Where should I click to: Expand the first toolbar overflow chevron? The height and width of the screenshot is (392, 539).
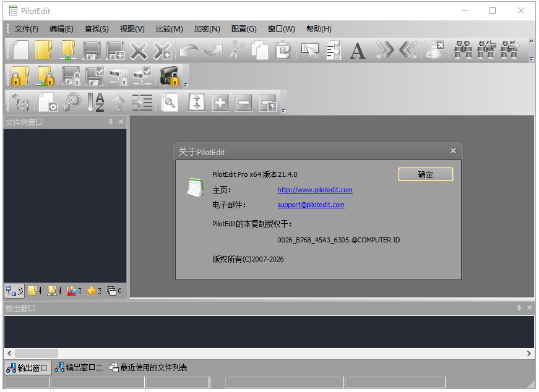pyautogui.click(x=532, y=41)
